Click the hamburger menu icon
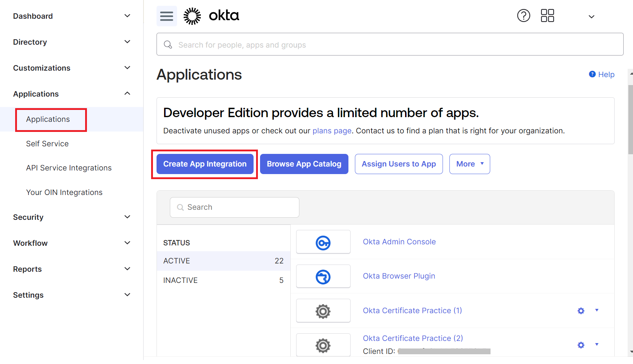 coord(167,16)
